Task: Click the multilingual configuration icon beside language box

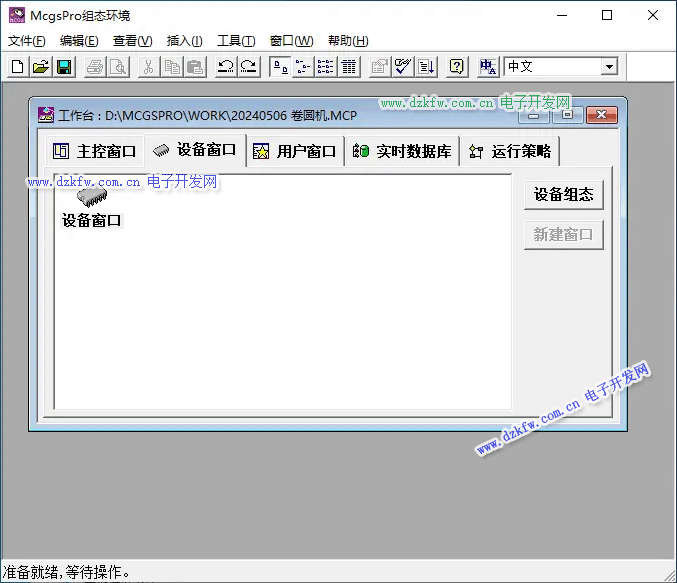Action: [488, 67]
